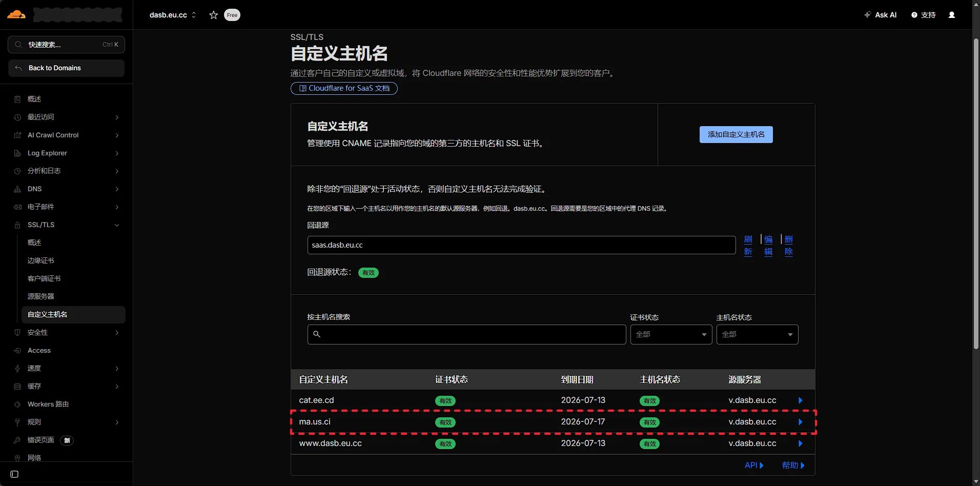Viewport: 980px width, 486px height.
Task: Click the 错误页面 wrench icon
Action: [17, 440]
